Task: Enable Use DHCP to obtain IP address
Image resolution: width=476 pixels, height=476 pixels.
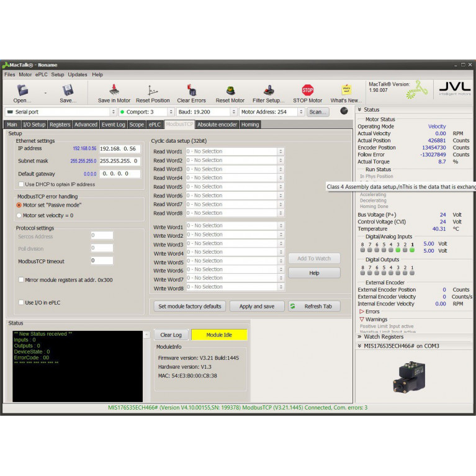Action: point(21,184)
